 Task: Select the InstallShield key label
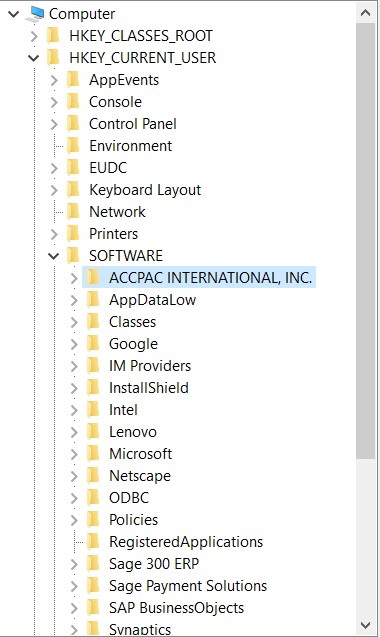(149, 388)
